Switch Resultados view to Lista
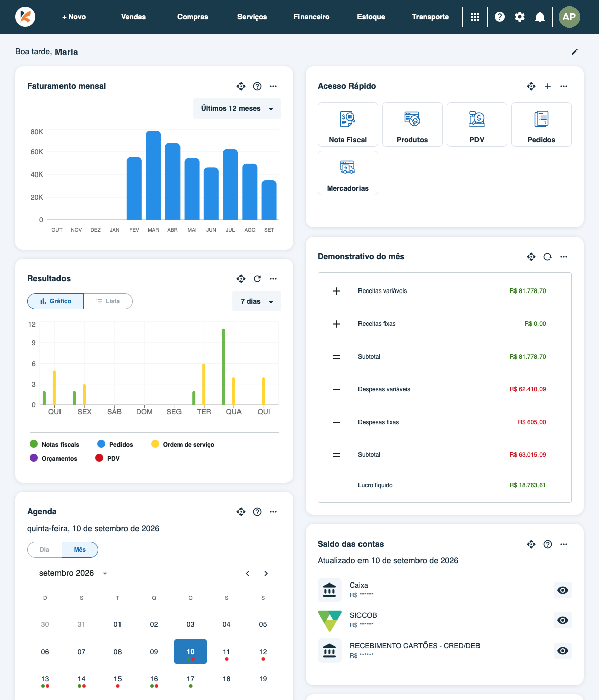 pyautogui.click(x=108, y=301)
